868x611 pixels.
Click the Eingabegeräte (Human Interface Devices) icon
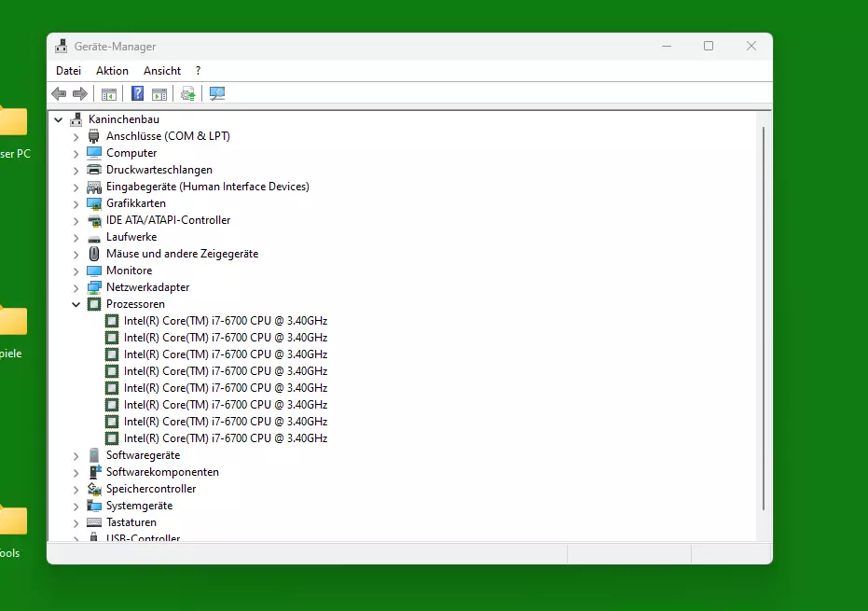coord(94,187)
